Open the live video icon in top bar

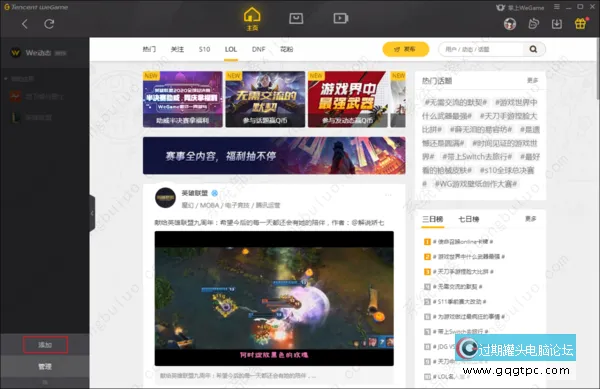pyautogui.click(x=341, y=18)
